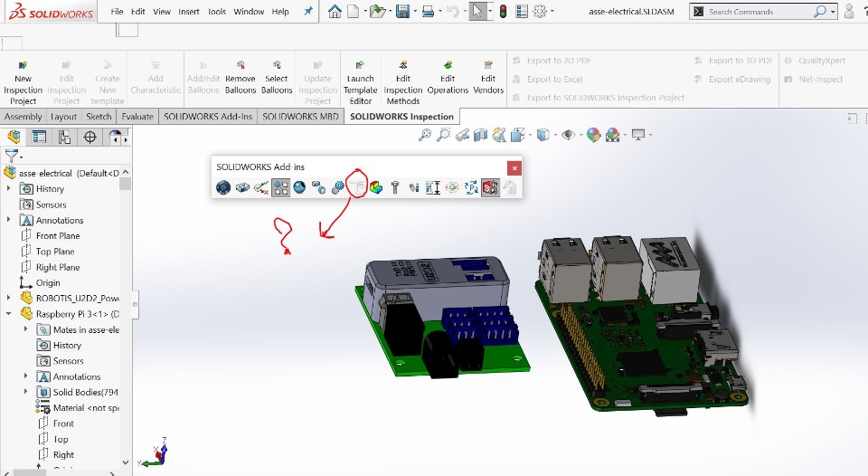Collapse the Raspberry Pi 3<1> component node
The height and width of the screenshot is (476, 868).
point(8,314)
